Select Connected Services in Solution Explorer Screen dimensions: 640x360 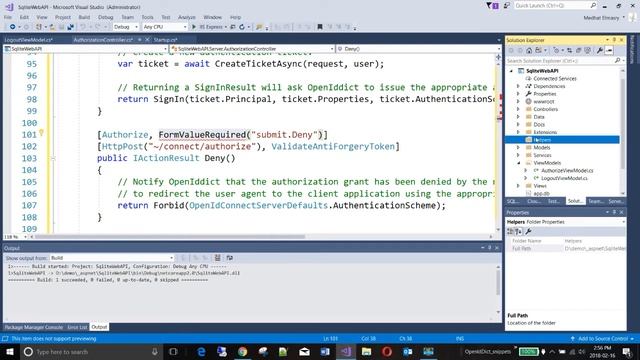tap(555, 78)
